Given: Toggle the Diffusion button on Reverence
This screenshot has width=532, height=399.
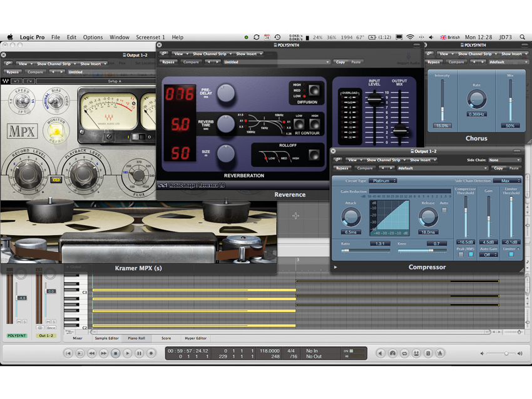Looking at the screenshot, I should [314, 90].
